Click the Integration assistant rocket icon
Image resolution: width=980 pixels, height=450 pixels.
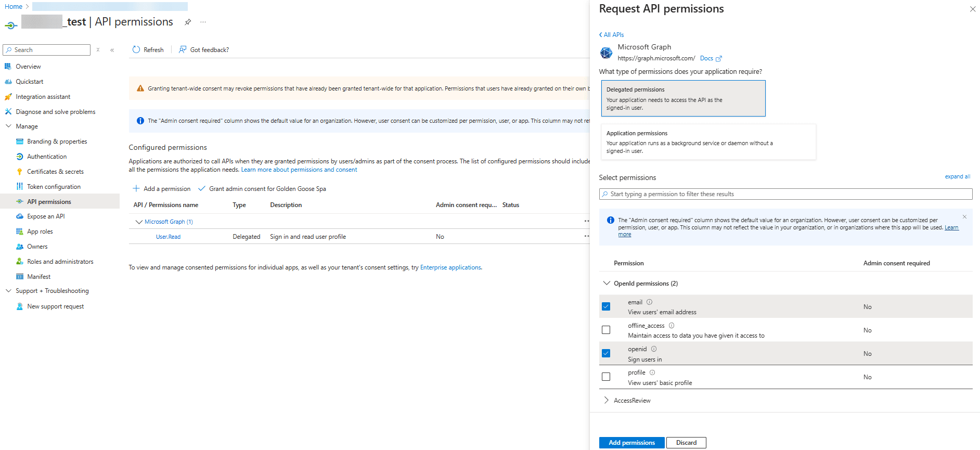pos(8,96)
